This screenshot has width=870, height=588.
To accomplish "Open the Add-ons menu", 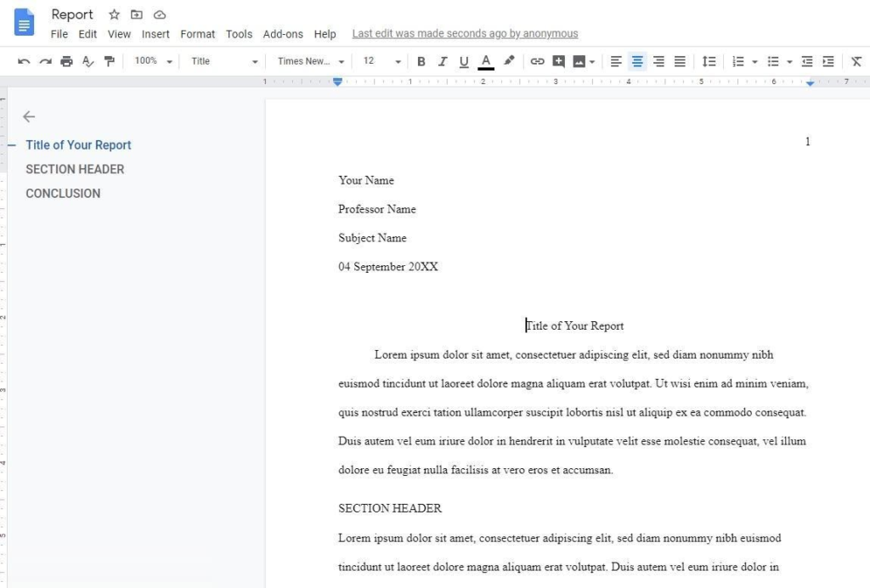I will click(283, 34).
